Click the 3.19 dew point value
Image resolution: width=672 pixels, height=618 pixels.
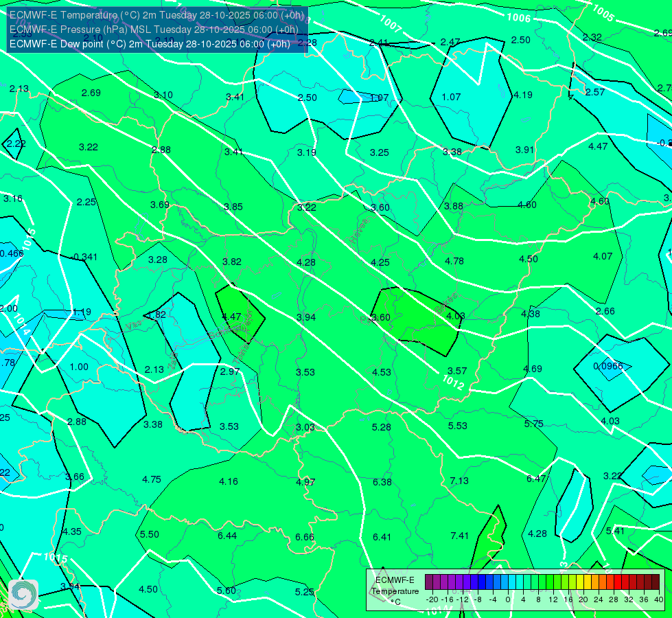tap(306, 152)
